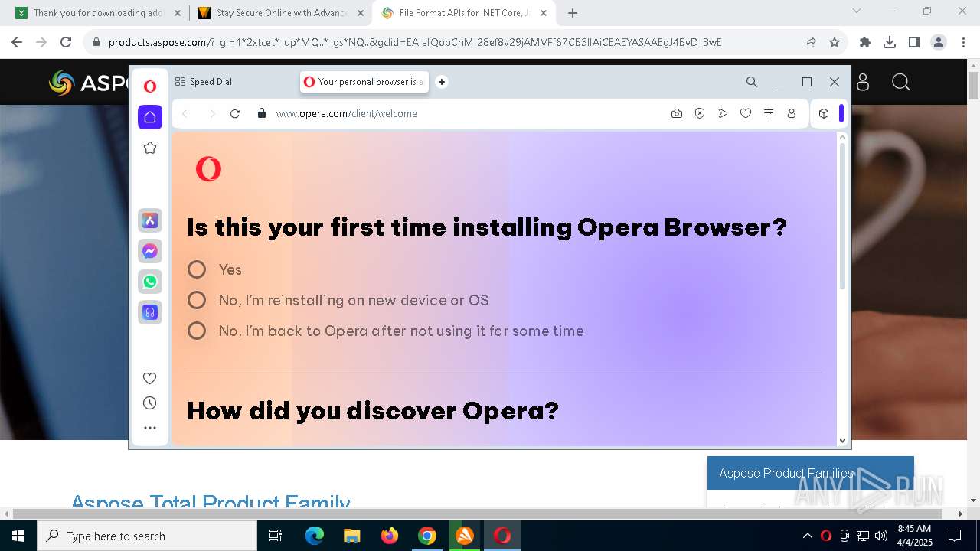Take a snapshot with Opera camera icon
This screenshot has height=551, width=980.
(677, 113)
